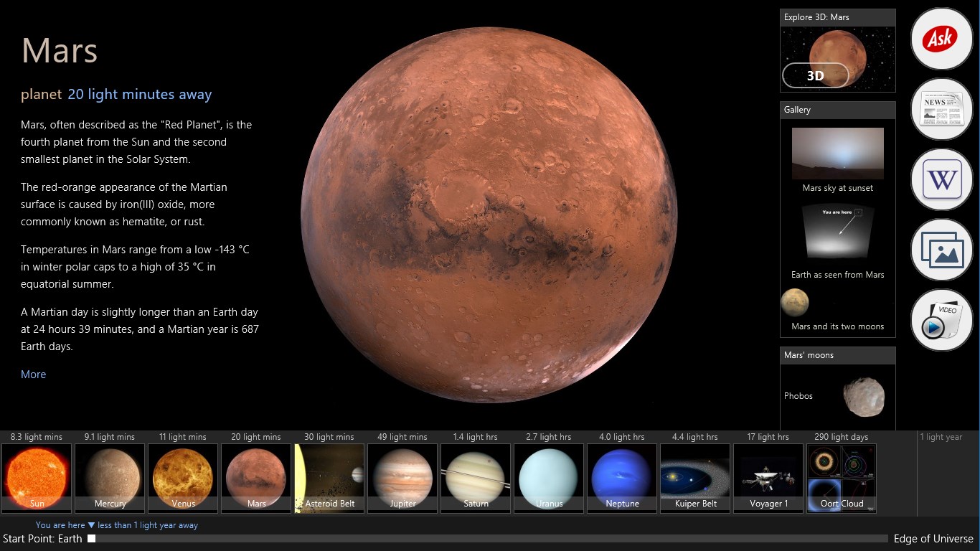This screenshot has width=980, height=551.
Task: Open the Wikipedia article icon
Action: [x=941, y=179]
